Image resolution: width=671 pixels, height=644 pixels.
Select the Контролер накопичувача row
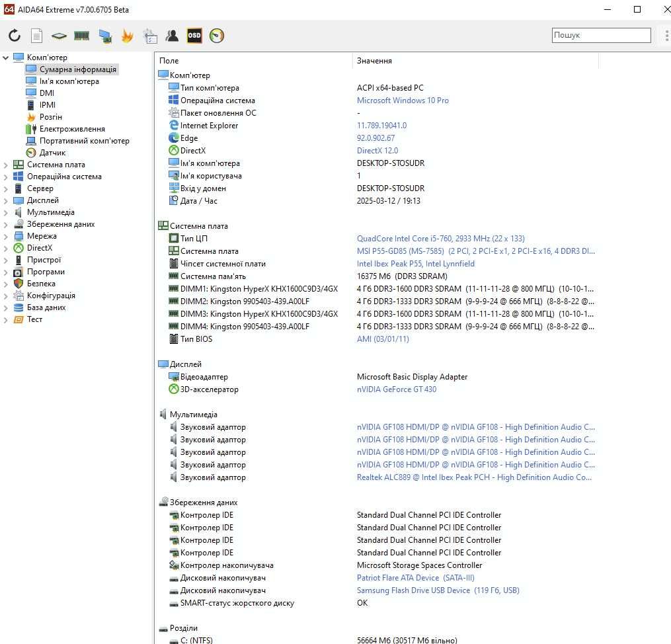(x=378, y=565)
